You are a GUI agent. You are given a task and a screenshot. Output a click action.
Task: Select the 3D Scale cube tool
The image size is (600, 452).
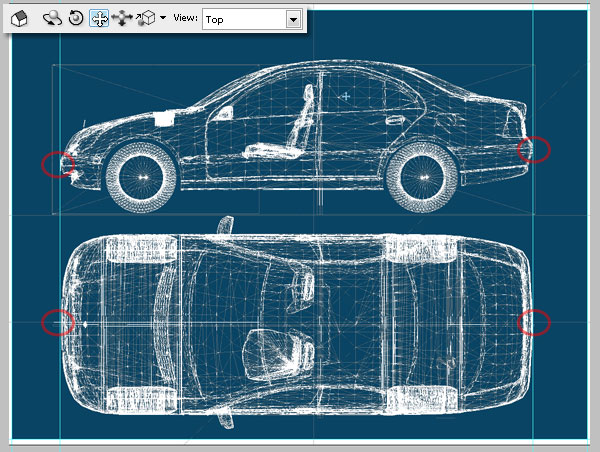pyautogui.click(x=146, y=18)
